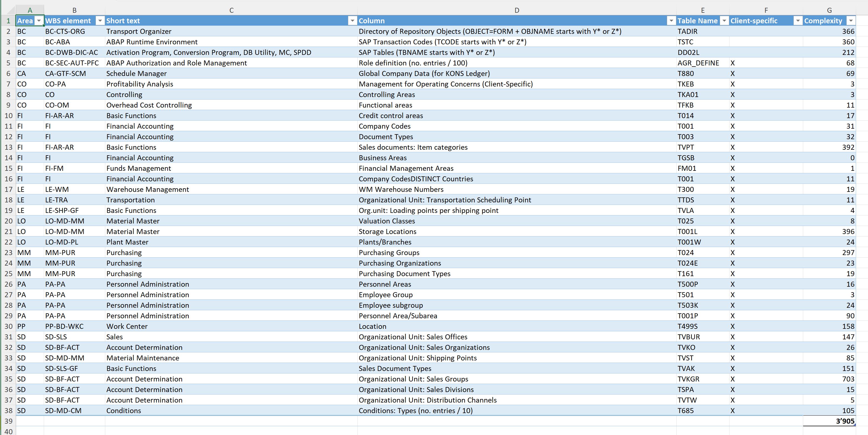
Task: Open the WBS element filter dropdown
Action: 100,21
